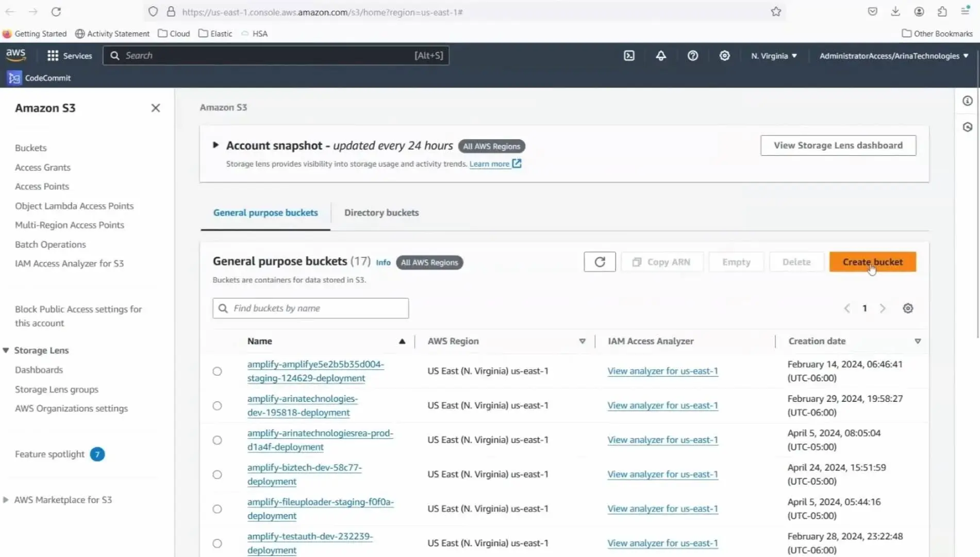This screenshot has width=980, height=557.
Task: Open the notifications bell icon
Action: [x=661, y=56]
